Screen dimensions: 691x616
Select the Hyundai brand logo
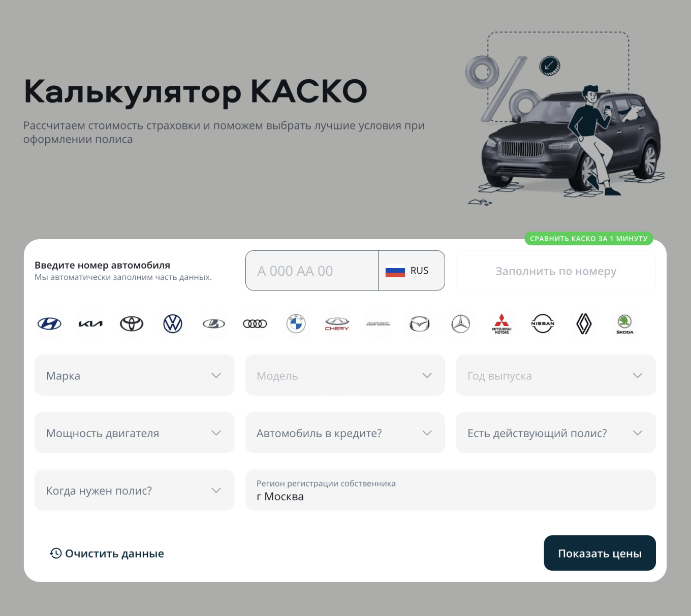click(49, 323)
